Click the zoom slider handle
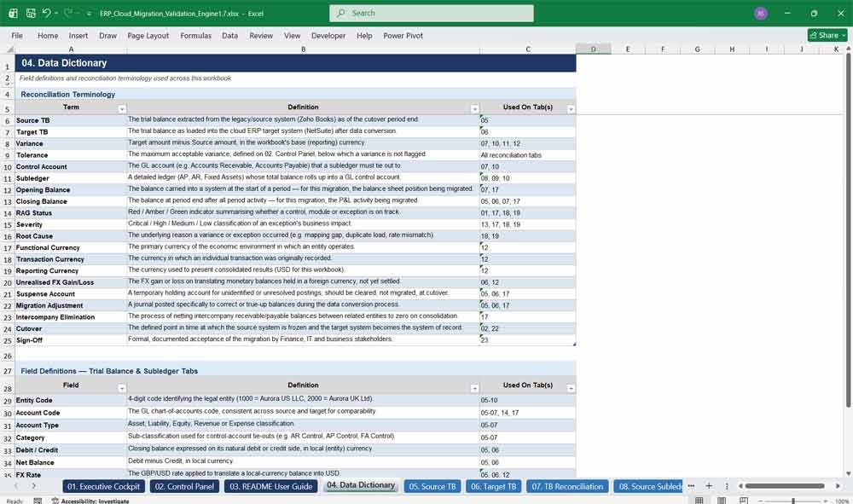Screen dimensions: 853x504 click(x=793, y=501)
